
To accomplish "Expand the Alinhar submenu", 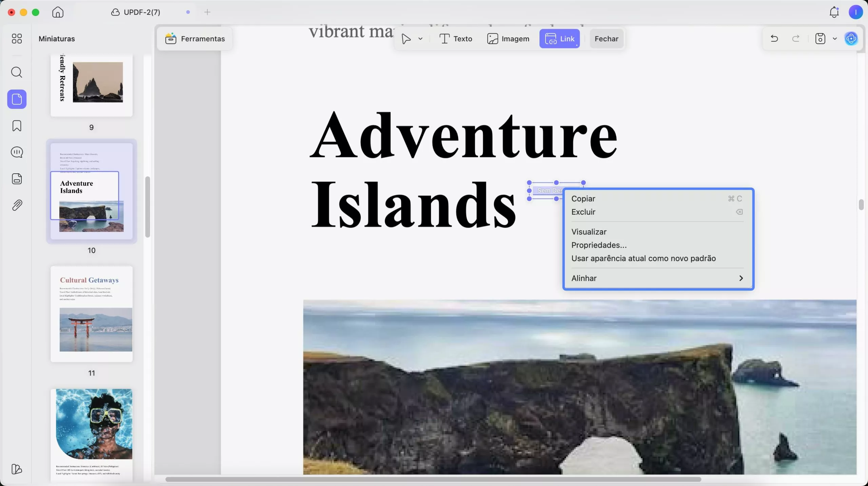I will coord(658,278).
